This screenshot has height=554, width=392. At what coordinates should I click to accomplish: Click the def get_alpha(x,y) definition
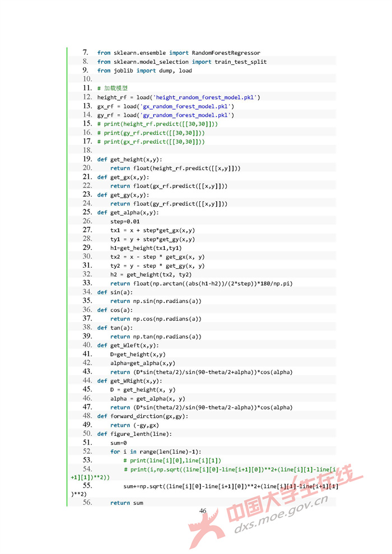(128, 213)
